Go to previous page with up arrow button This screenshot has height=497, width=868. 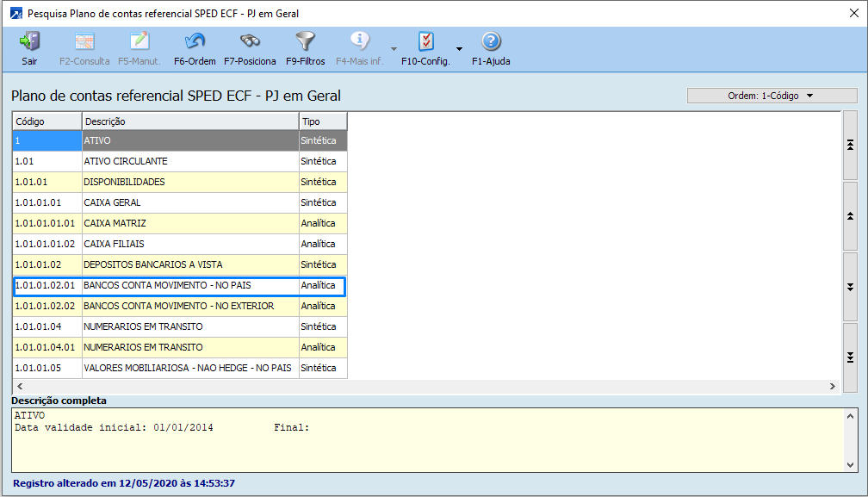850,215
